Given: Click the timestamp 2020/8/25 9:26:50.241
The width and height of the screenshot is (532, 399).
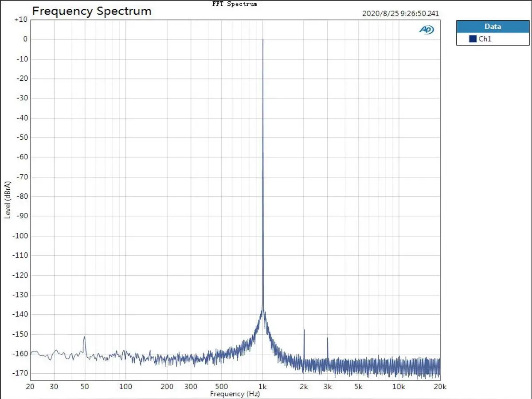Looking at the screenshot, I should pyautogui.click(x=401, y=13).
